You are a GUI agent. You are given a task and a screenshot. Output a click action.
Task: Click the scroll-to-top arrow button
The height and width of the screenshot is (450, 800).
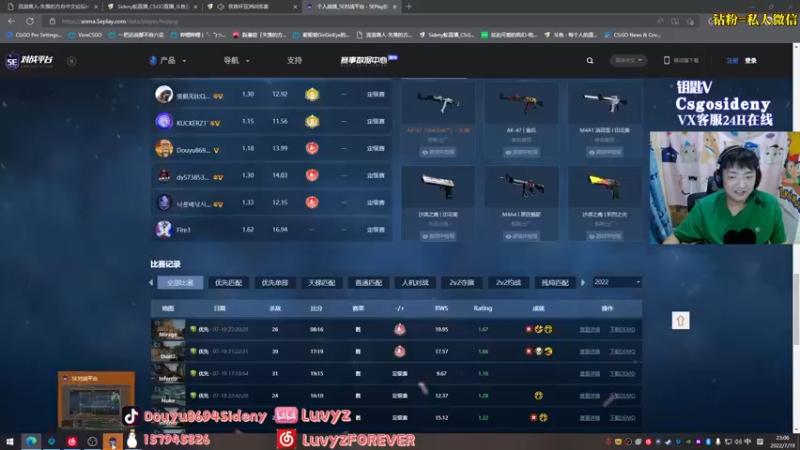click(680, 320)
